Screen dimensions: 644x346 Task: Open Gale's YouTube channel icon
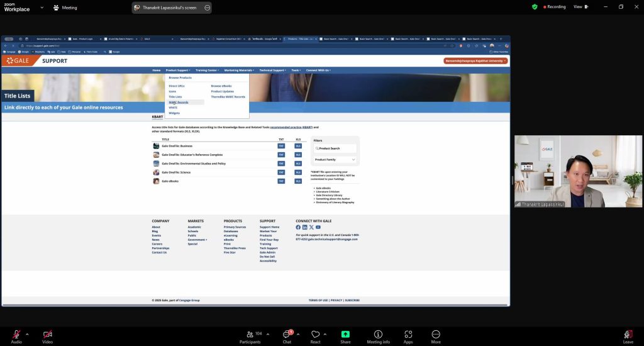coord(318,227)
